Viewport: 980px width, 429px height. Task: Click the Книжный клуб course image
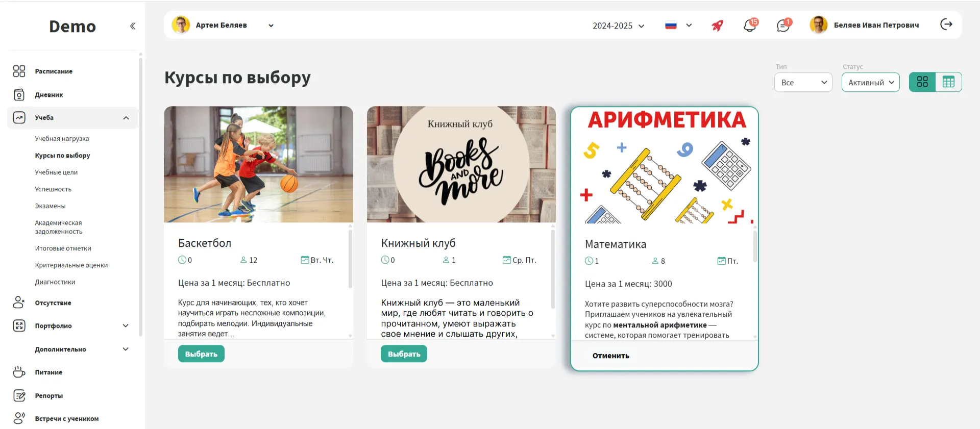click(x=461, y=164)
